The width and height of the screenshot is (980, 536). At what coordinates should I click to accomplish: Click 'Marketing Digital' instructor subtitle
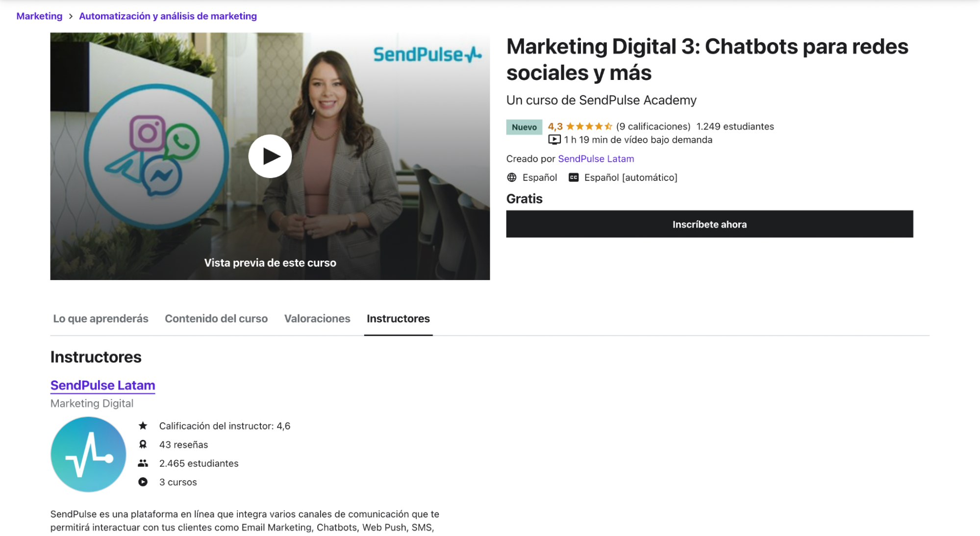pyautogui.click(x=92, y=403)
